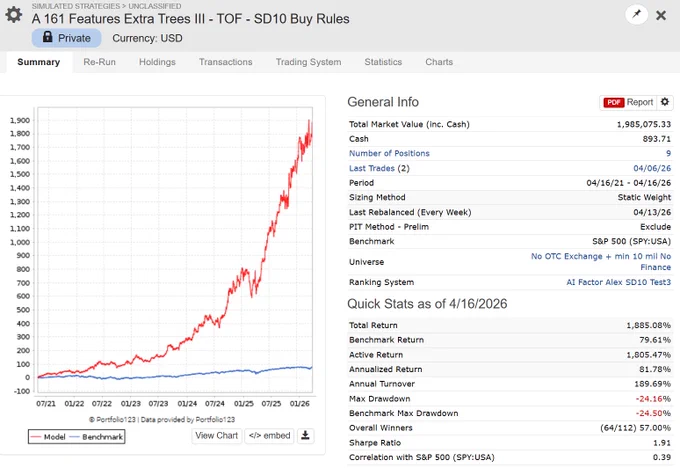Click the Static Weight sizing value

tap(644, 197)
